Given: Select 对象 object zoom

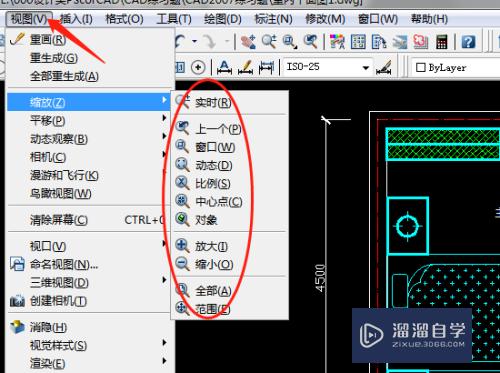Looking at the screenshot, I should [230, 220].
